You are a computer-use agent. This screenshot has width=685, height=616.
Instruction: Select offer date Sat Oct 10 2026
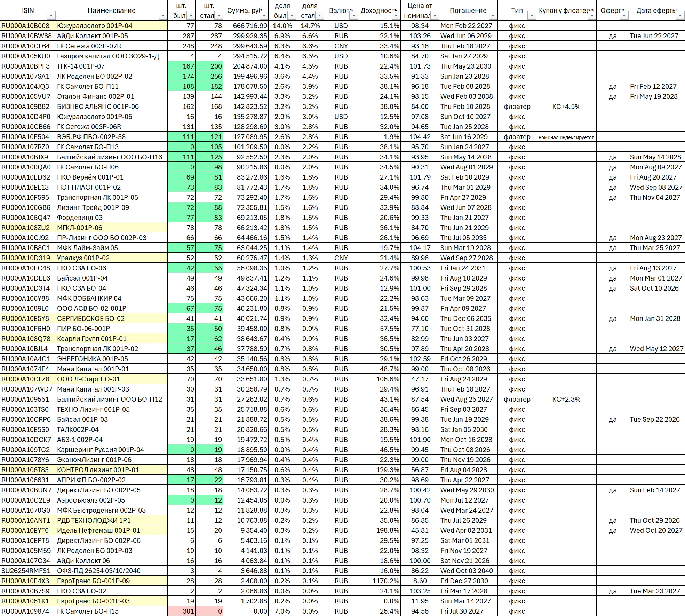pos(657,288)
